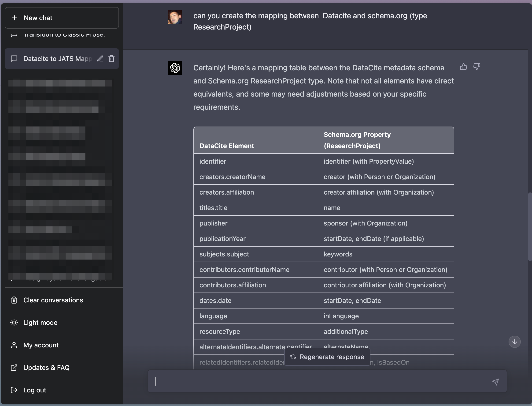Log out of the account

point(62,390)
